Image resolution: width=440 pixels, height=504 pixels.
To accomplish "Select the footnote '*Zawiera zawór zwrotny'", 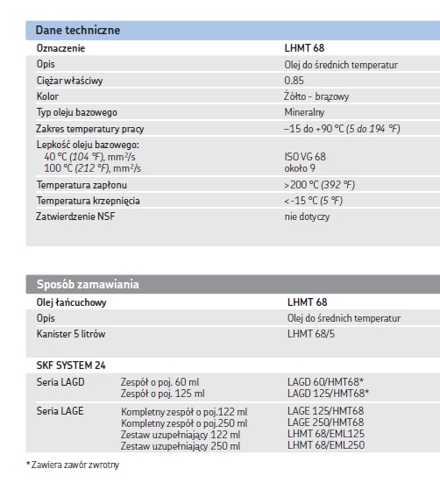I will [73, 465].
